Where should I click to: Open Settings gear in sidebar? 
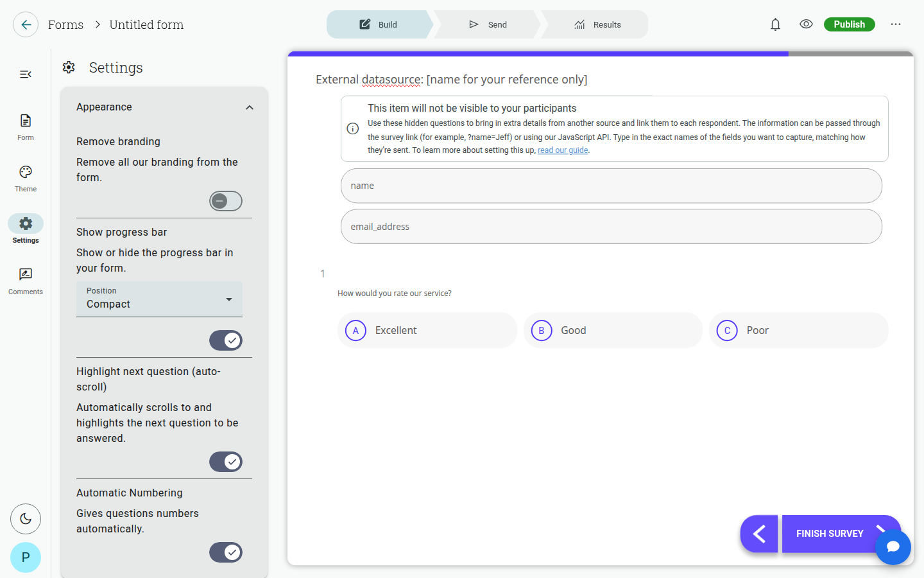[x=26, y=229]
